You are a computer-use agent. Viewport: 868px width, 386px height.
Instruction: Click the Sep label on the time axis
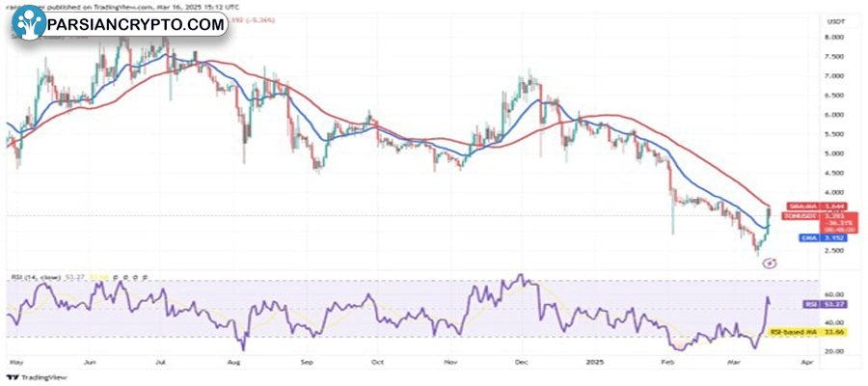[x=308, y=362]
